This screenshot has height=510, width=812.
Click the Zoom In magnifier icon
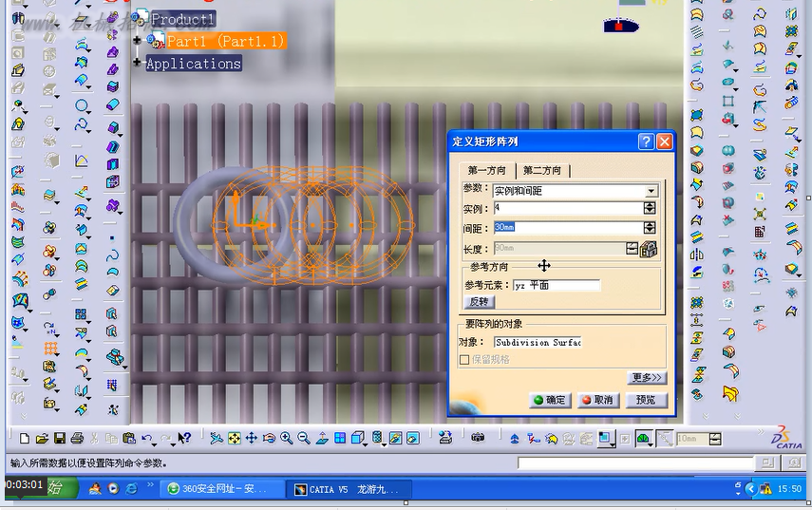click(x=287, y=439)
